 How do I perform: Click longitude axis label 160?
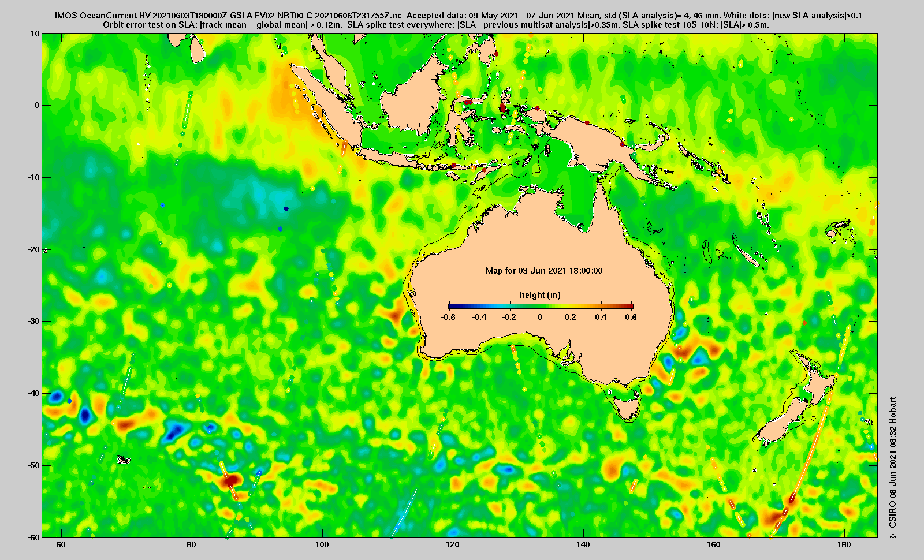click(714, 545)
